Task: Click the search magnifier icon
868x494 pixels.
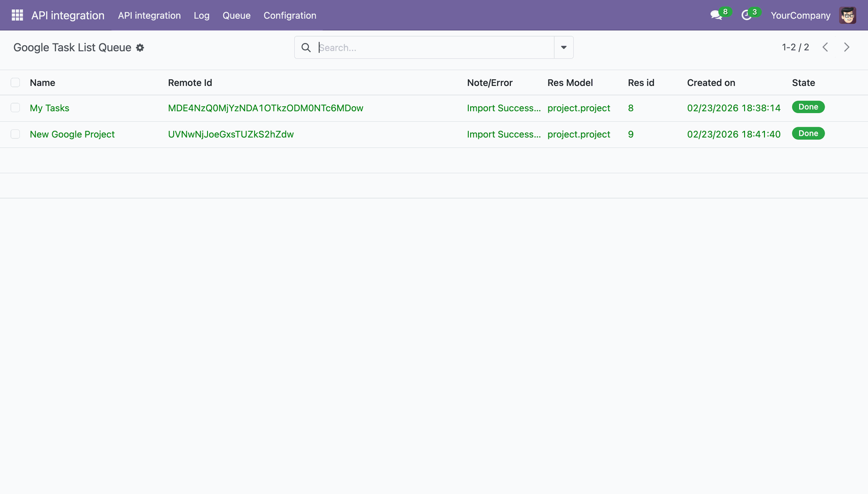Action: (306, 47)
